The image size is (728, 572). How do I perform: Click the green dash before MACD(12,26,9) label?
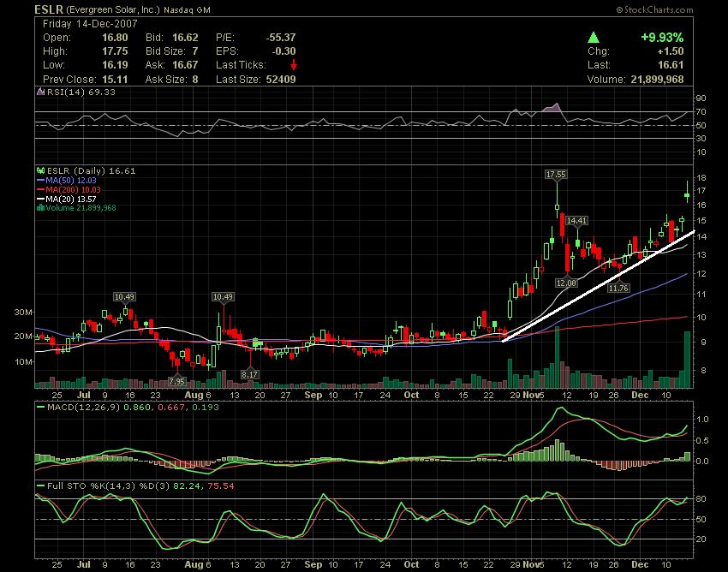click(x=41, y=408)
